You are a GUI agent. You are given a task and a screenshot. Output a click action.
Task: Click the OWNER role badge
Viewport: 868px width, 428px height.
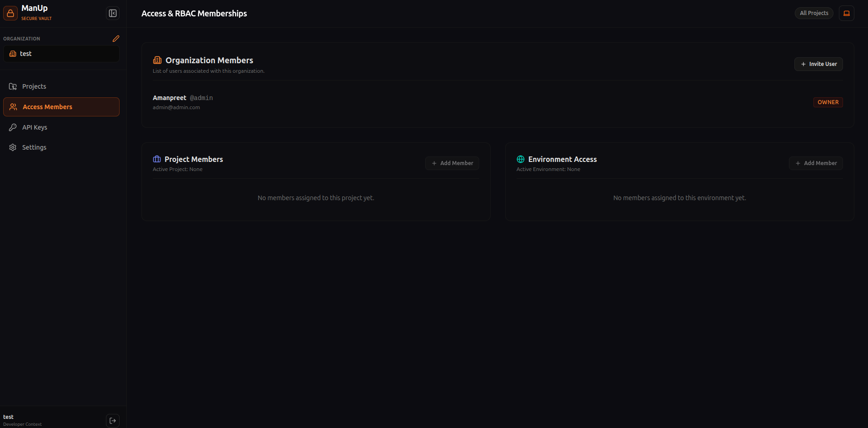click(828, 102)
